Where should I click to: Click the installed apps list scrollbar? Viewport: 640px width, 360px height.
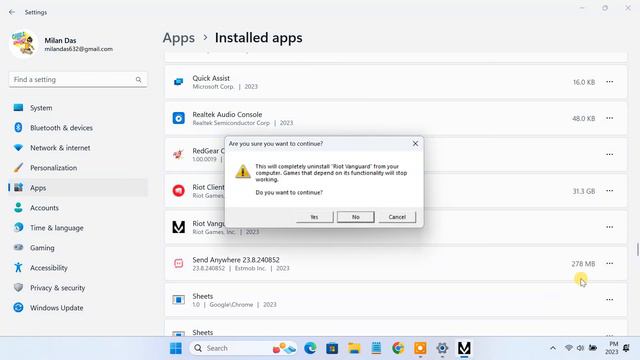click(638, 249)
